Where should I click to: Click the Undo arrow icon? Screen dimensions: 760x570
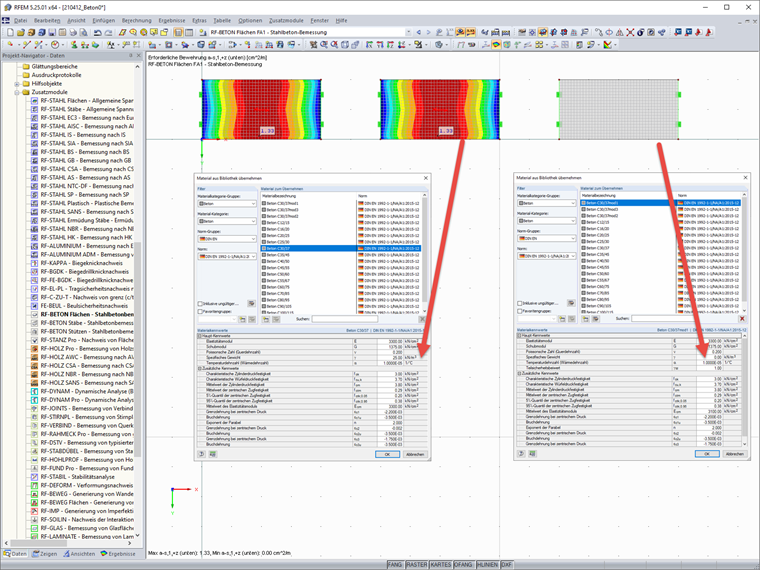[97, 32]
